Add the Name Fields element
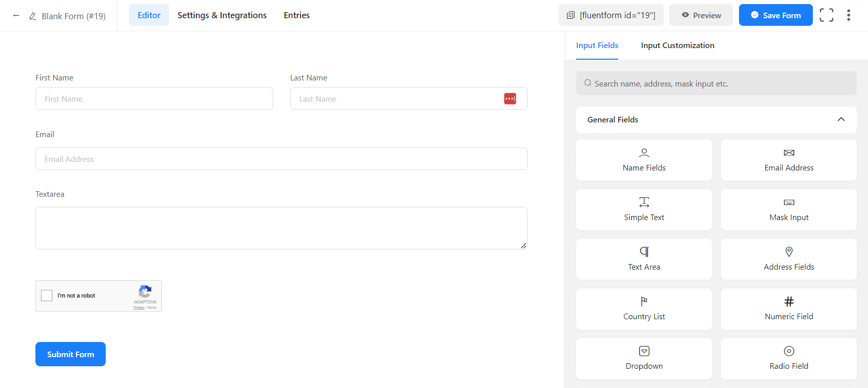The width and height of the screenshot is (868, 388). 643,160
